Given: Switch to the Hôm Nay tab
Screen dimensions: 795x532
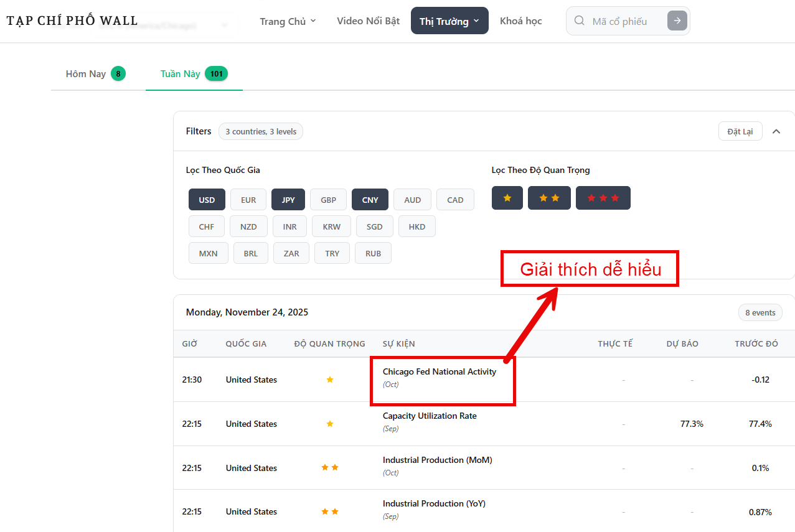Looking at the screenshot, I should click(x=95, y=74).
